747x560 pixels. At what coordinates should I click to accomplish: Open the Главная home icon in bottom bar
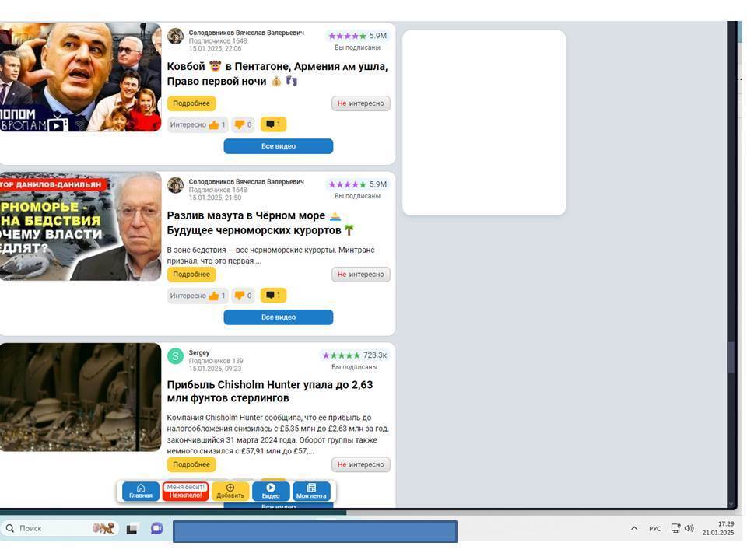click(141, 492)
